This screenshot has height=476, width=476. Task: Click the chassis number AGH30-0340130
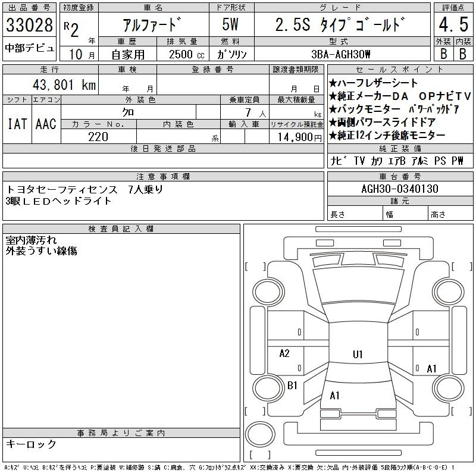coord(400,189)
